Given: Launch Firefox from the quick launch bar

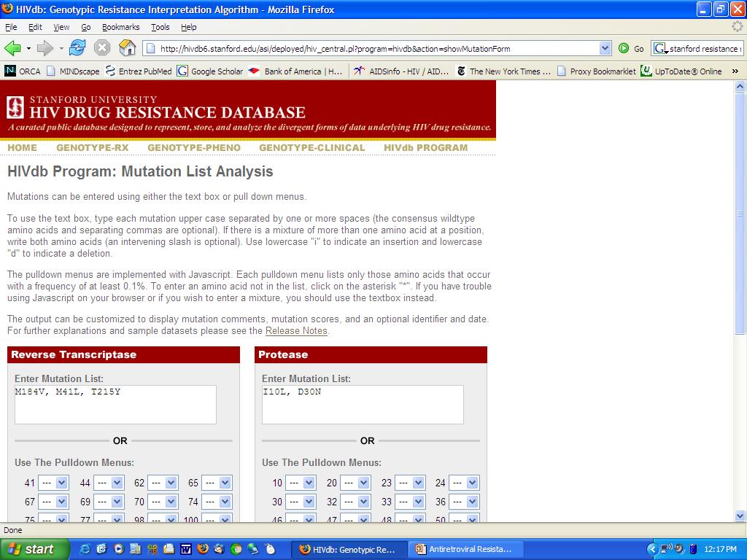Looking at the screenshot, I should click(203, 549).
